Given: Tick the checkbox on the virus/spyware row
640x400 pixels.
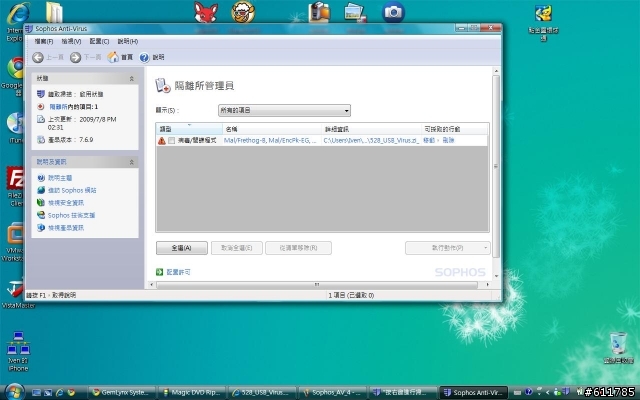Looking at the screenshot, I should (171, 141).
